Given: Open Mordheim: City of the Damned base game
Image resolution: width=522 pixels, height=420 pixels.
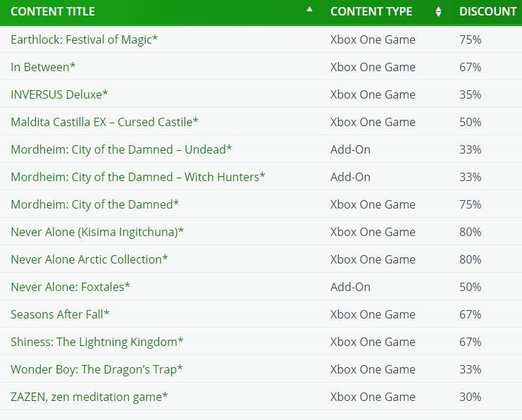Looking at the screenshot, I should point(94,204).
